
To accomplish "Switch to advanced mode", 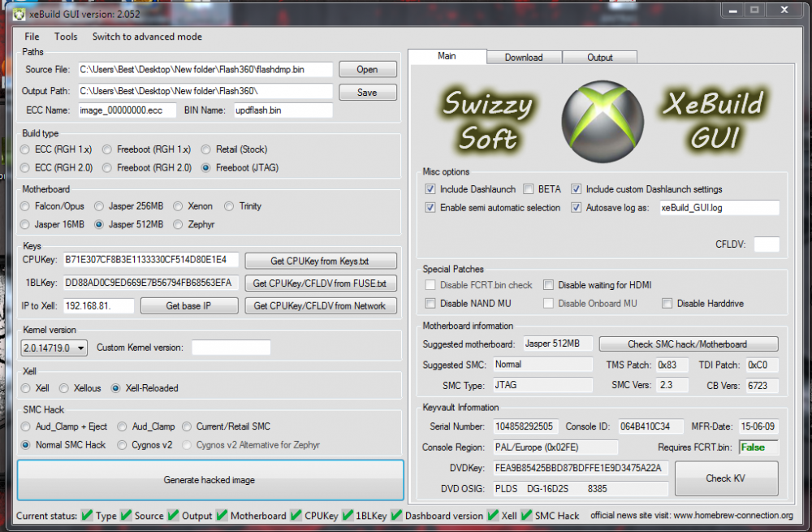I will coord(147,37).
